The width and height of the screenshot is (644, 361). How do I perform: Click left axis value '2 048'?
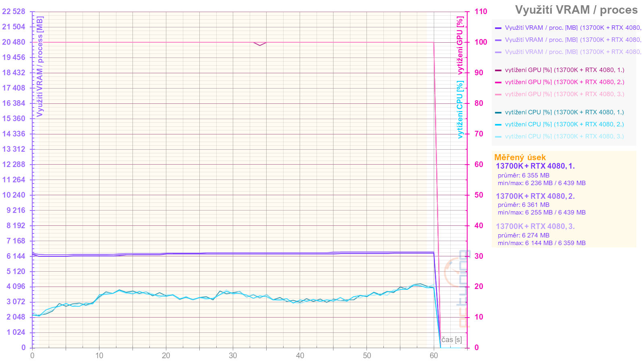pos(16,317)
